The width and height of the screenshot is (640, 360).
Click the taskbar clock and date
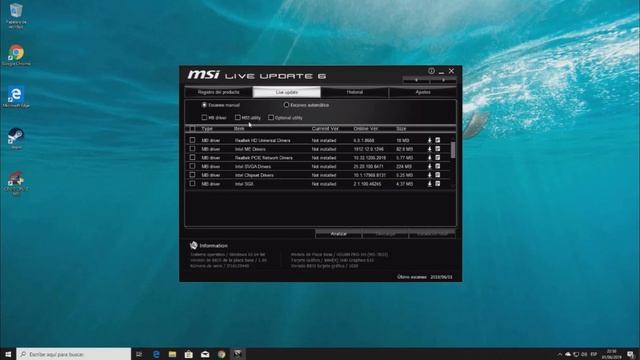[x=611, y=354]
